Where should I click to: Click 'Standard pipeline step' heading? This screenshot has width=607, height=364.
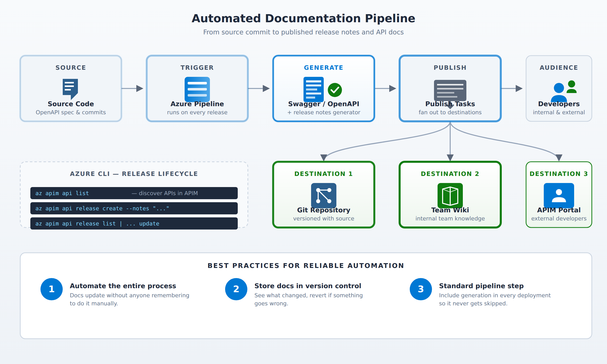click(x=481, y=286)
